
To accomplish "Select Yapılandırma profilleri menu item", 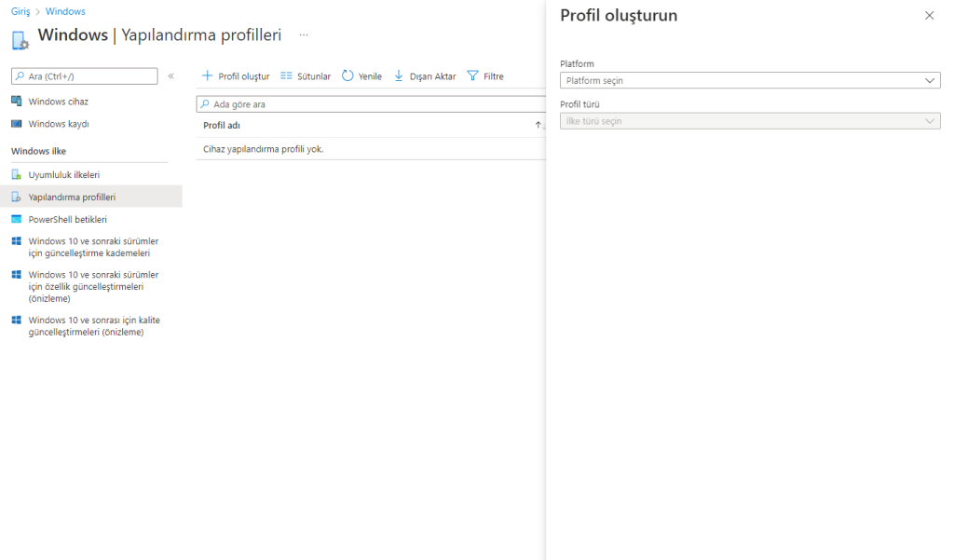I will 72,197.
